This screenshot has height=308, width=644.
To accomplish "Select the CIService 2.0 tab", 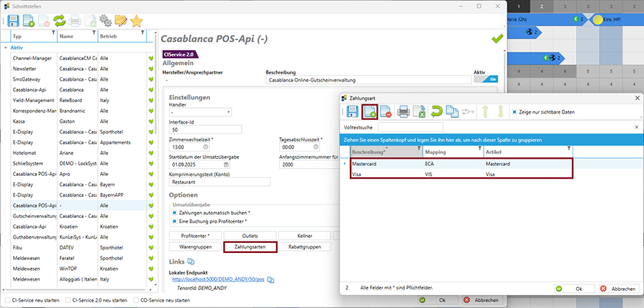I will [180, 54].
